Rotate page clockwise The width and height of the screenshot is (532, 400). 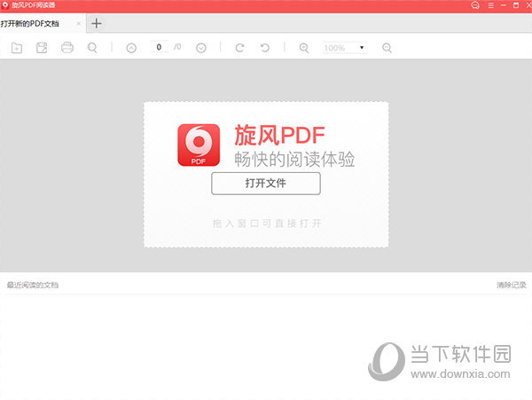(239, 48)
